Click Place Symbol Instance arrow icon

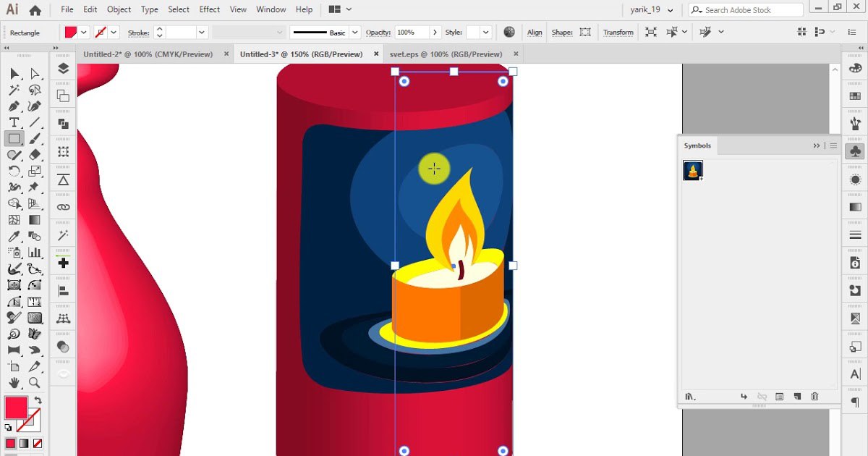[744, 397]
